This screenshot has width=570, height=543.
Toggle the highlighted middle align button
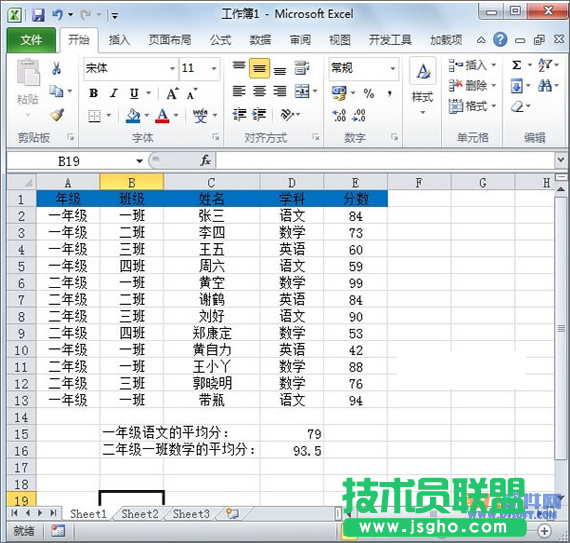[x=259, y=68]
